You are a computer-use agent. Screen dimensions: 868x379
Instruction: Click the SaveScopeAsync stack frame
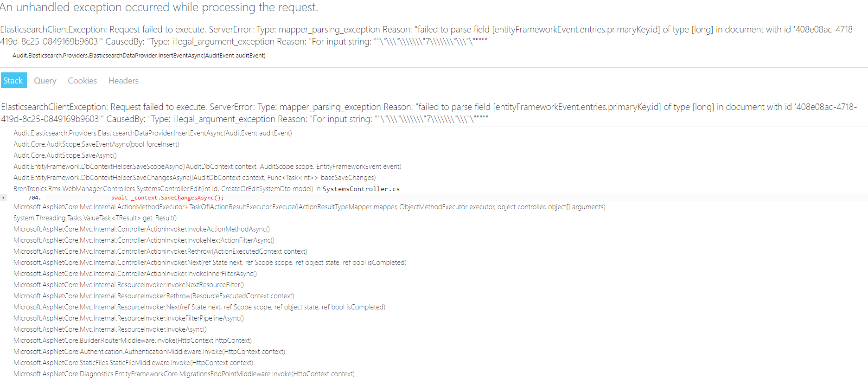207,166
